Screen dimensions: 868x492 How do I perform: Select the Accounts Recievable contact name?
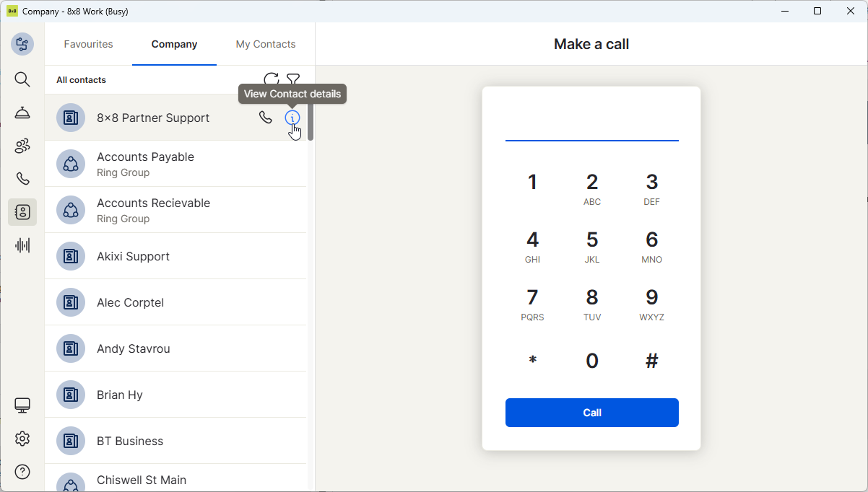click(x=153, y=203)
